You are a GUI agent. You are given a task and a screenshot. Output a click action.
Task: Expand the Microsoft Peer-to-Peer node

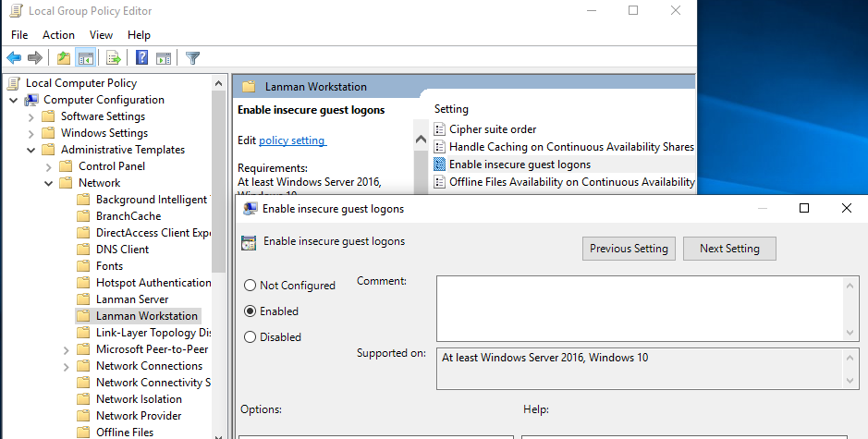[x=67, y=350]
